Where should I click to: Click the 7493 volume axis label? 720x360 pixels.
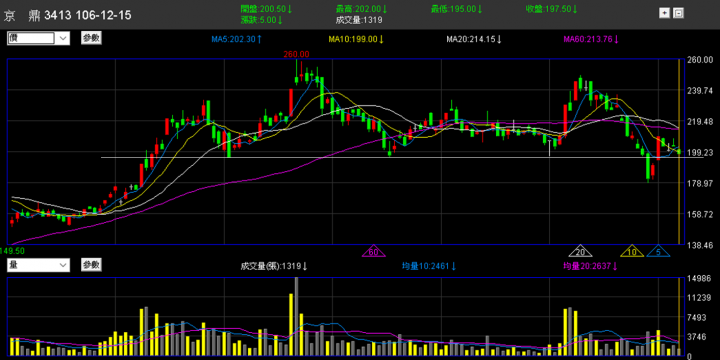point(697,318)
